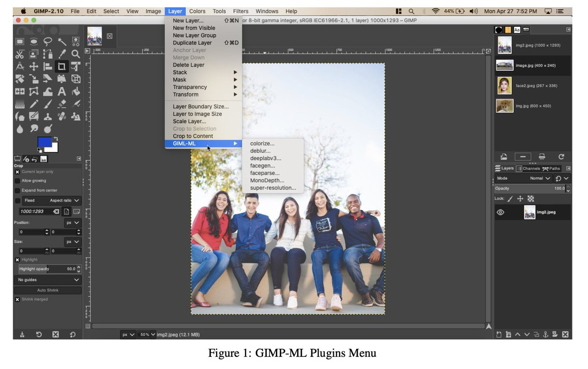Screen dimensions: 588x369
Task: Expand the Stack submenu
Action: [203, 72]
